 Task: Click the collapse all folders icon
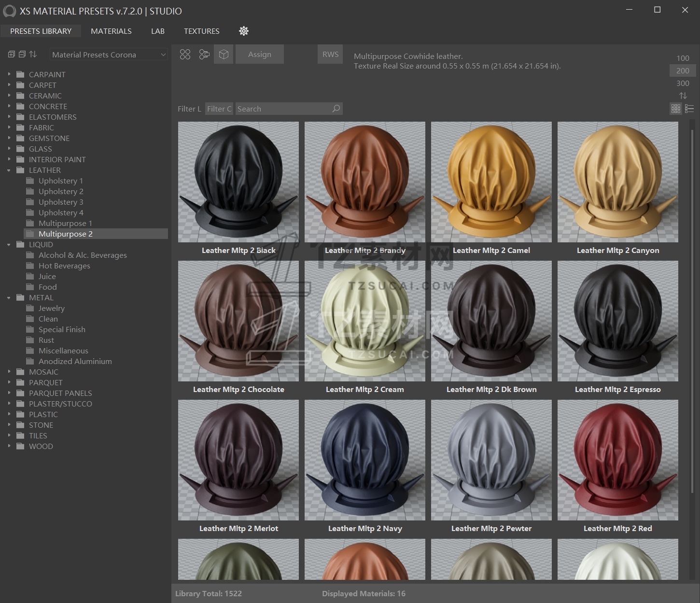click(x=22, y=55)
